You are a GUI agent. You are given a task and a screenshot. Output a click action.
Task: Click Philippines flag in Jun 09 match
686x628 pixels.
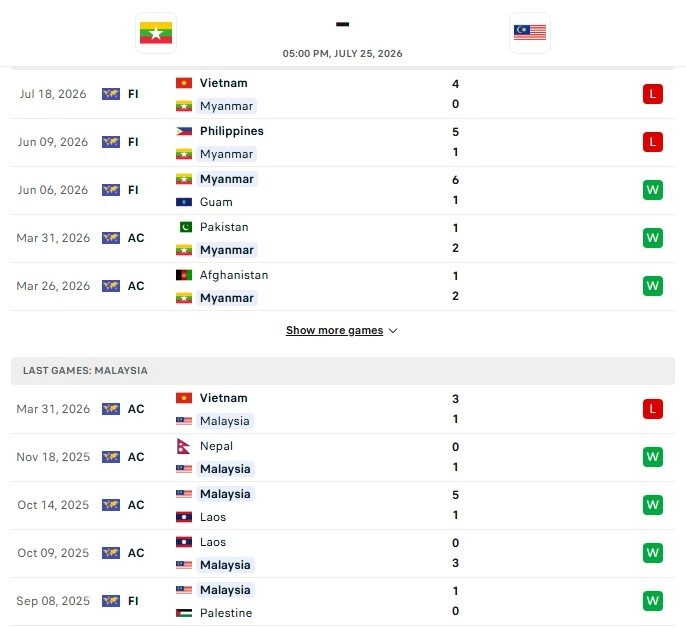tap(184, 131)
